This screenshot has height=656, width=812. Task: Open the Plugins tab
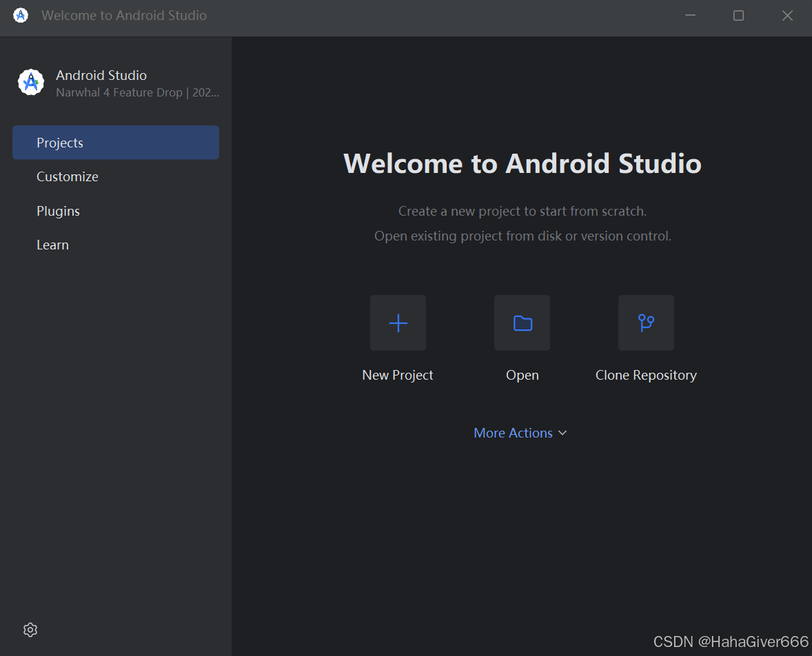click(116, 211)
